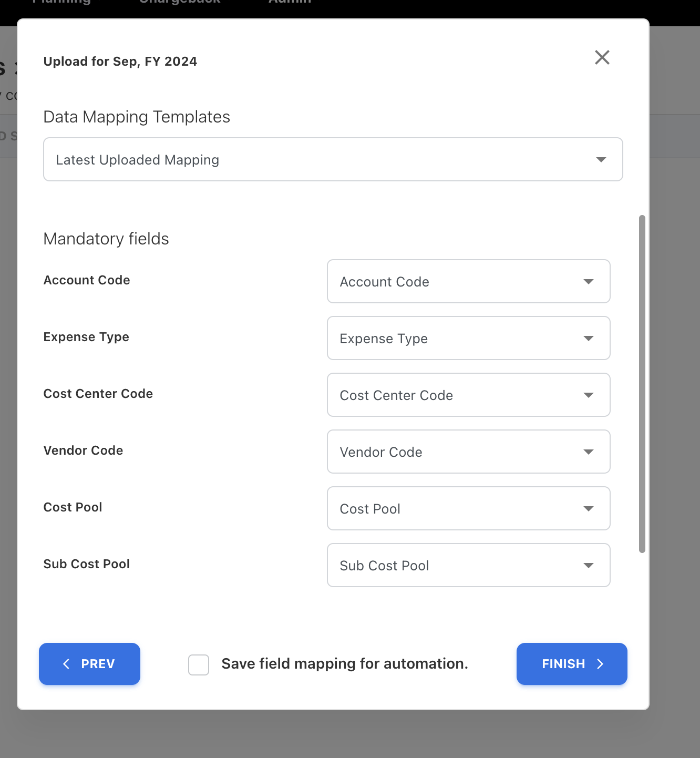The width and height of the screenshot is (700, 758).
Task: Click the FINISH button
Action: pyautogui.click(x=572, y=664)
